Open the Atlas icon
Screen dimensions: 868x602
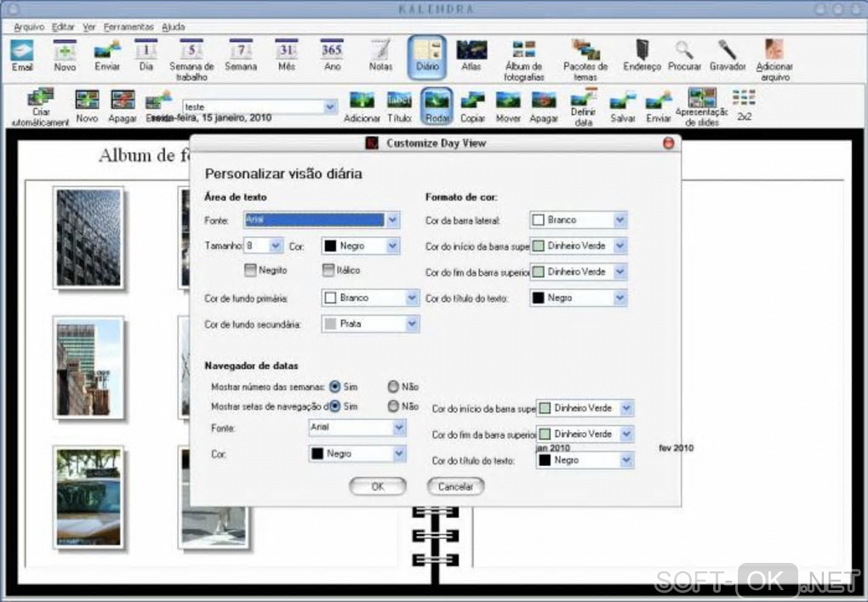pyautogui.click(x=471, y=55)
